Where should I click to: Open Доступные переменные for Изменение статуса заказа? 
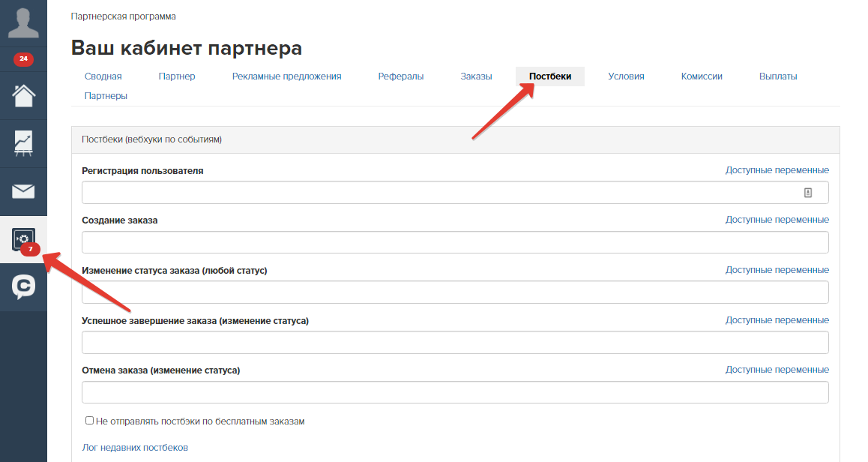coord(777,270)
